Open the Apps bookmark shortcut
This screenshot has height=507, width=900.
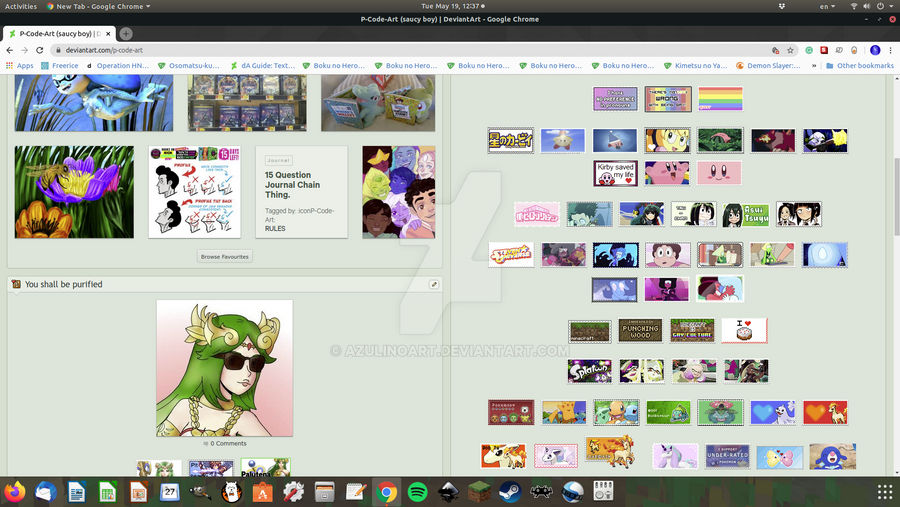(20, 65)
